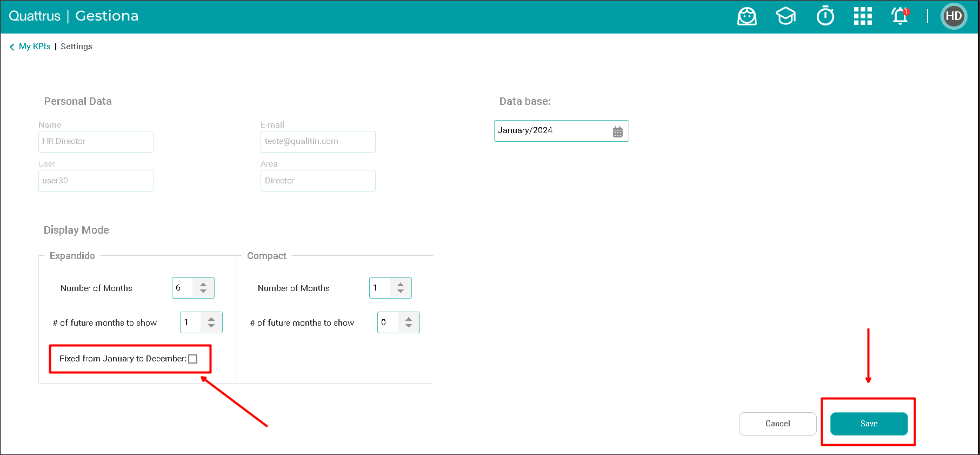Click the stopwatch timer icon
Screen dimensions: 980x455
pos(825,16)
